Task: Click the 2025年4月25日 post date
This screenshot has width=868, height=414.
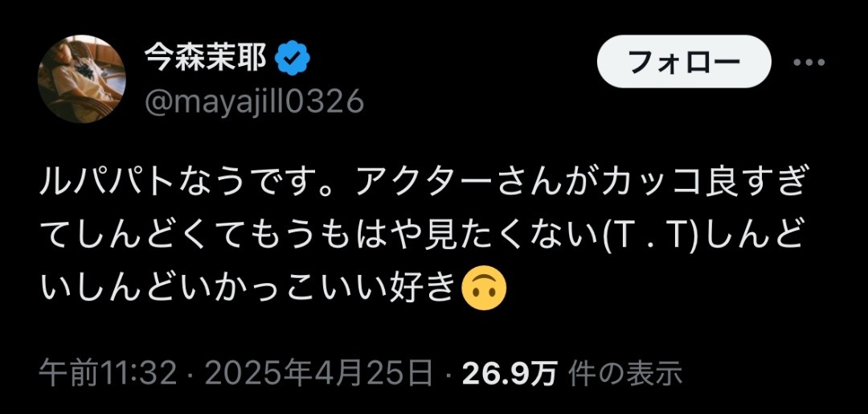Action: tap(319, 373)
